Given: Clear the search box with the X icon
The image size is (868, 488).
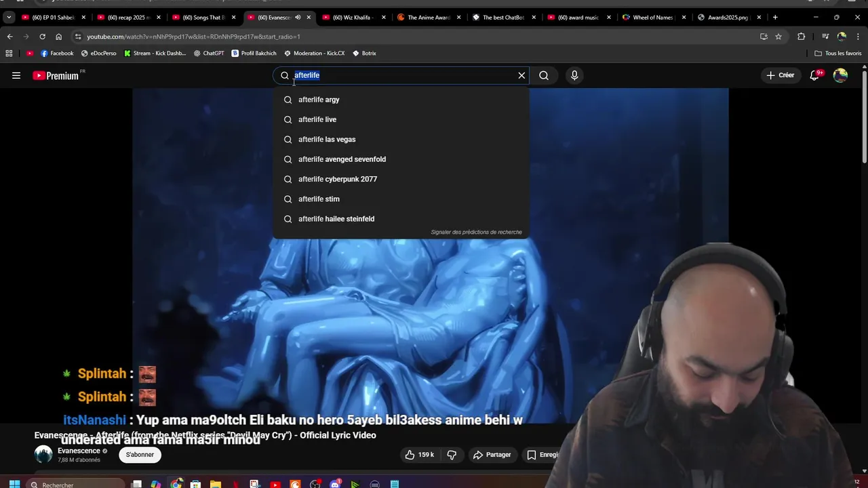Looking at the screenshot, I should pyautogui.click(x=521, y=75).
